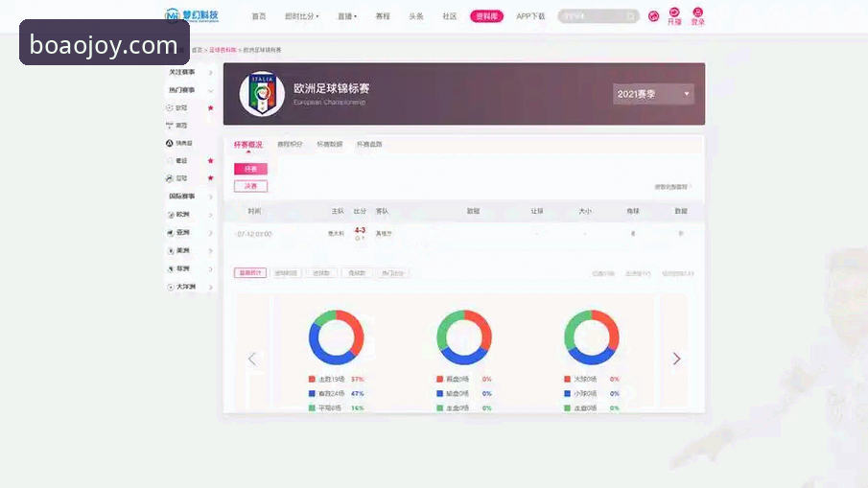The height and width of the screenshot is (488, 868).
Task: Switch to the 杯赛概况 tab
Action: [x=248, y=145]
